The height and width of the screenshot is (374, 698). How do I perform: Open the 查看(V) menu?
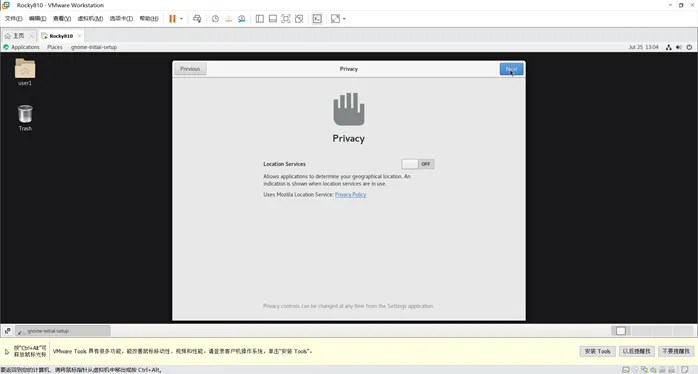click(x=62, y=19)
